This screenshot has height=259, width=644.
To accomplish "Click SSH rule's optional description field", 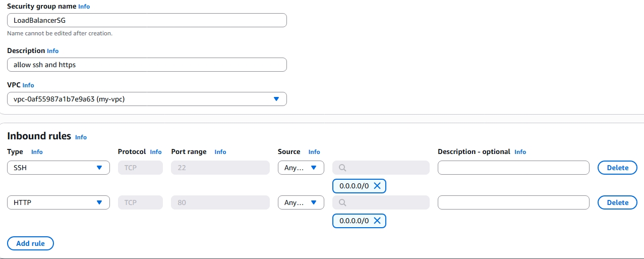I will pyautogui.click(x=513, y=168).
